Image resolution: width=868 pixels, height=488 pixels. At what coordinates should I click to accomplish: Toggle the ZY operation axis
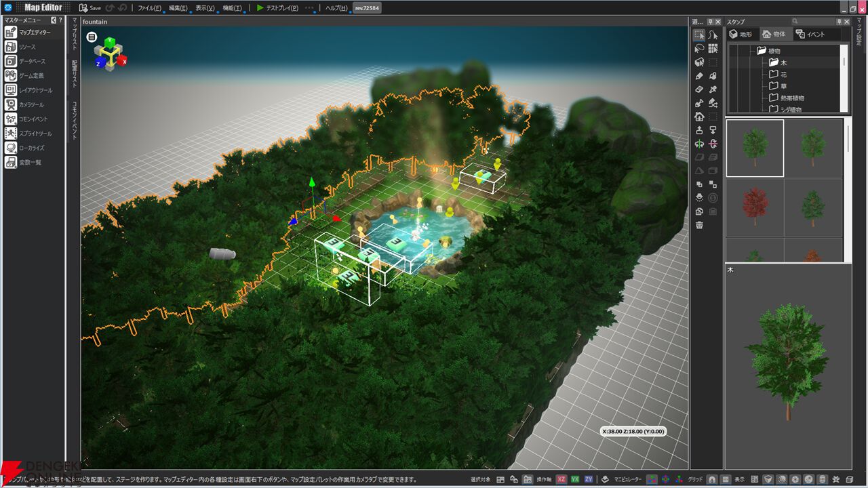[x=589, y=479]
